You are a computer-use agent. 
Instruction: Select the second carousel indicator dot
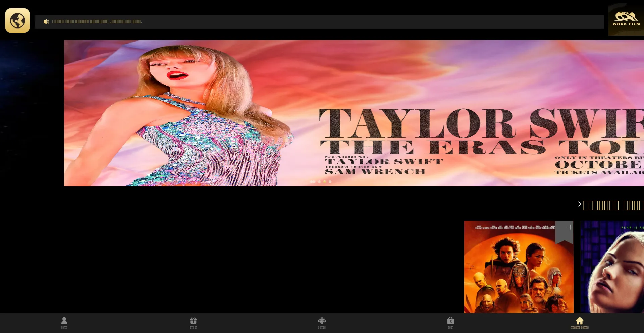pos(319,182)
